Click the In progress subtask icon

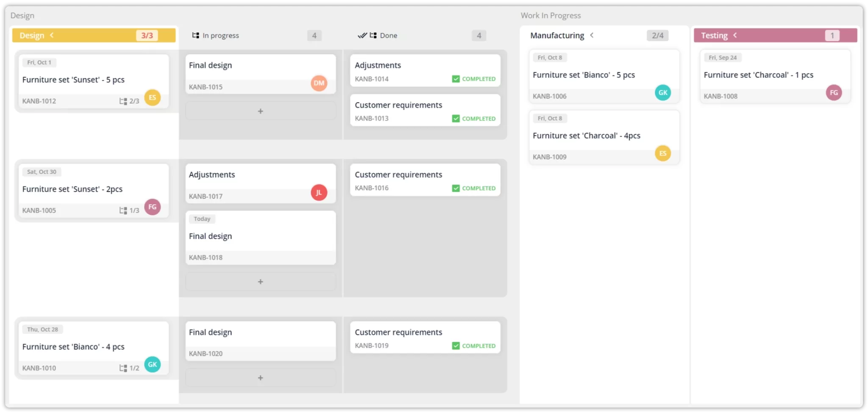pyautogui.click(x=195, y=35)
